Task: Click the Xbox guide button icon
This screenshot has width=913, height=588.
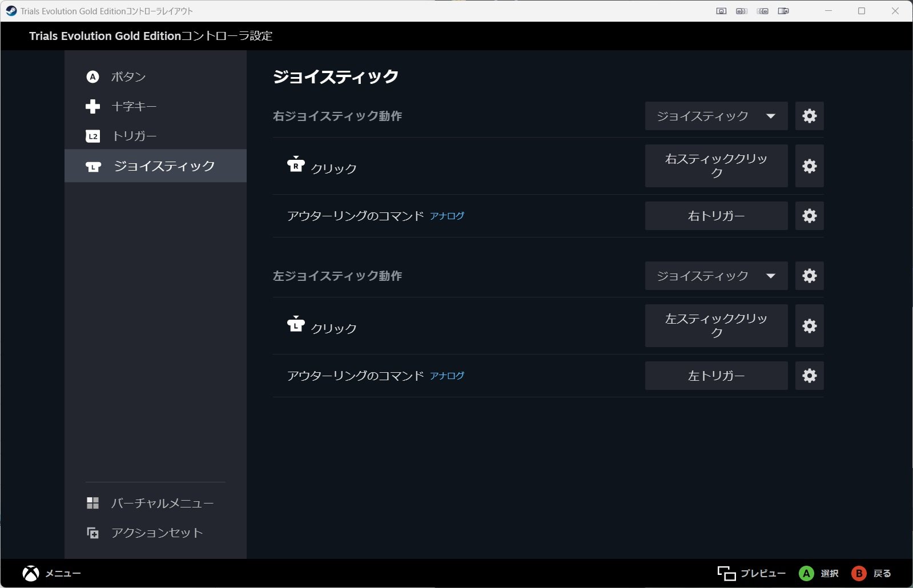Action: tap(31, 573)
